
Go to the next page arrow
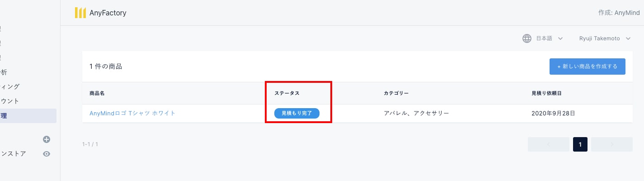tap(611, 144)
